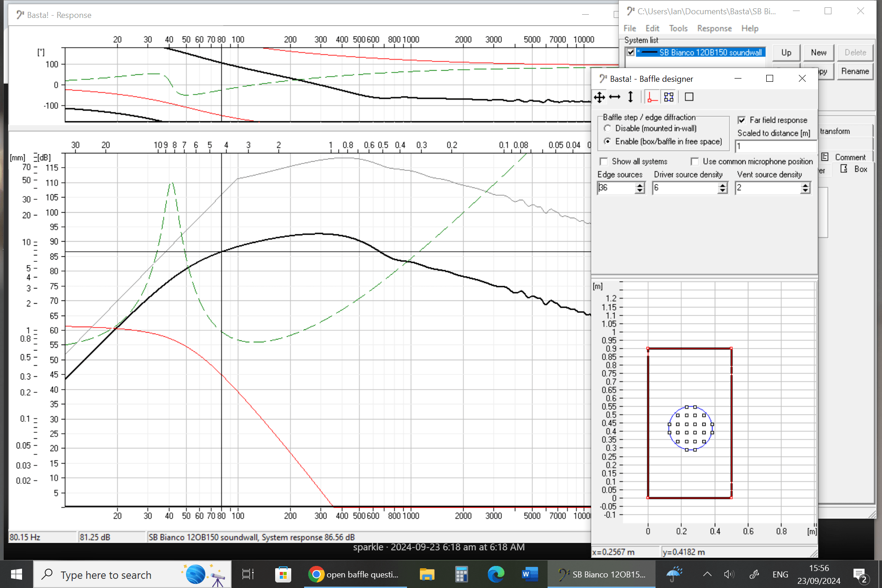Toggle the driver element grid tool
The height and width of the screenshot is (588, 882).
[x=669, y=97]
